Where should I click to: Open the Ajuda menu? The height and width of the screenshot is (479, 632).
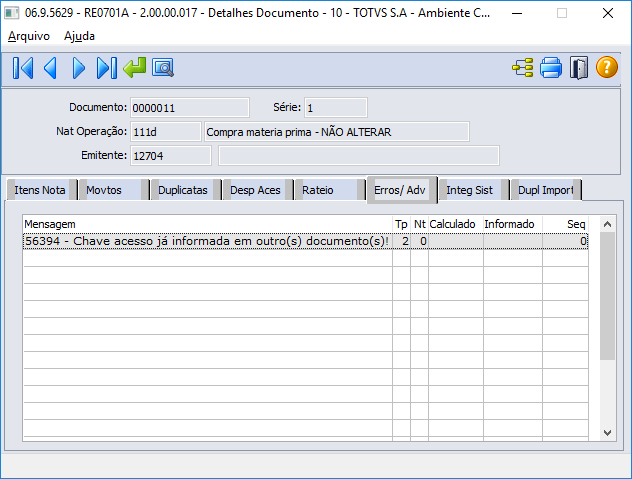(79, 36)
